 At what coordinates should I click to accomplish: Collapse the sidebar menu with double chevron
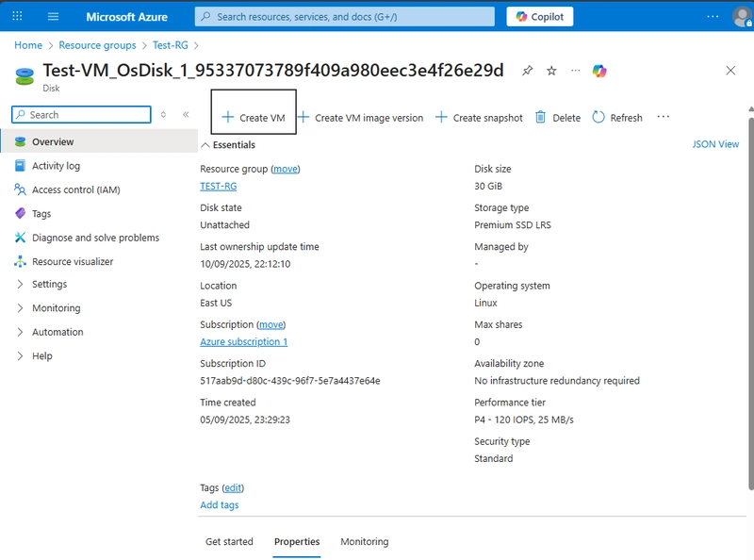(x=186, y=114)
